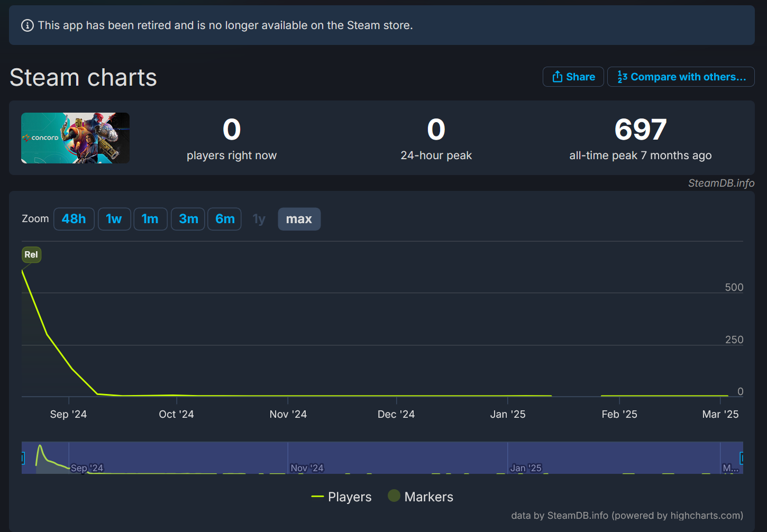Toggle the Markers series in legend
This screenshot has height=532, width=767.
point(421,497)
